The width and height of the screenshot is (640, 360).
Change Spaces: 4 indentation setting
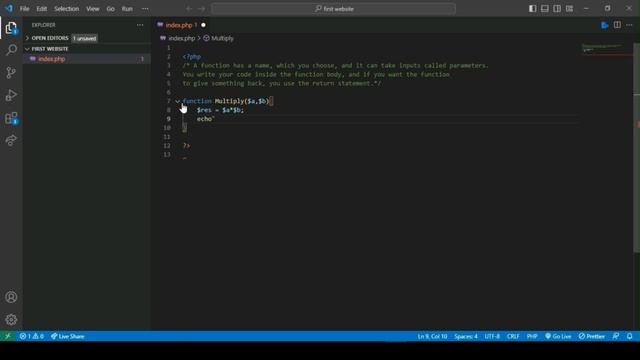[466, 336]
